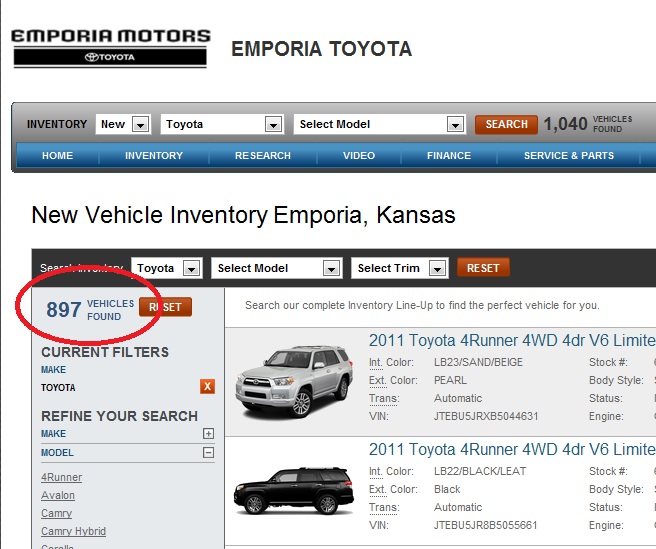Select the 4Runner model link
The width and height of the screenshot is (656, 549).
pos(62,478)
